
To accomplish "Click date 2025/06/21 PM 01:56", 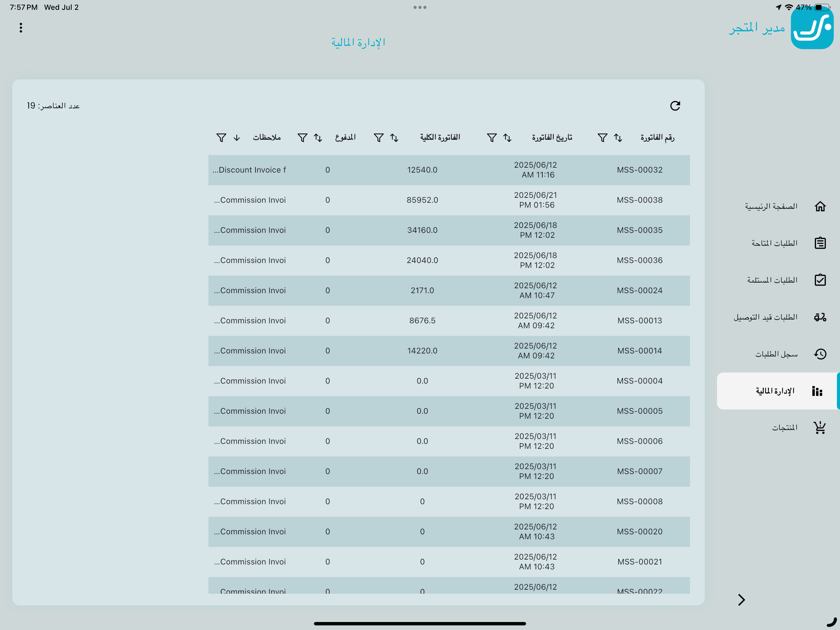I will click(x=535, y=200).
